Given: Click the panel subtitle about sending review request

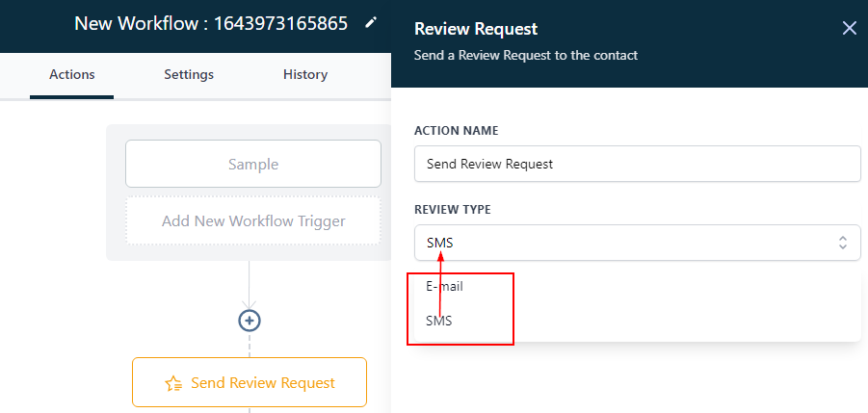Looking at the screenshot, I should (x=525, y=56).
